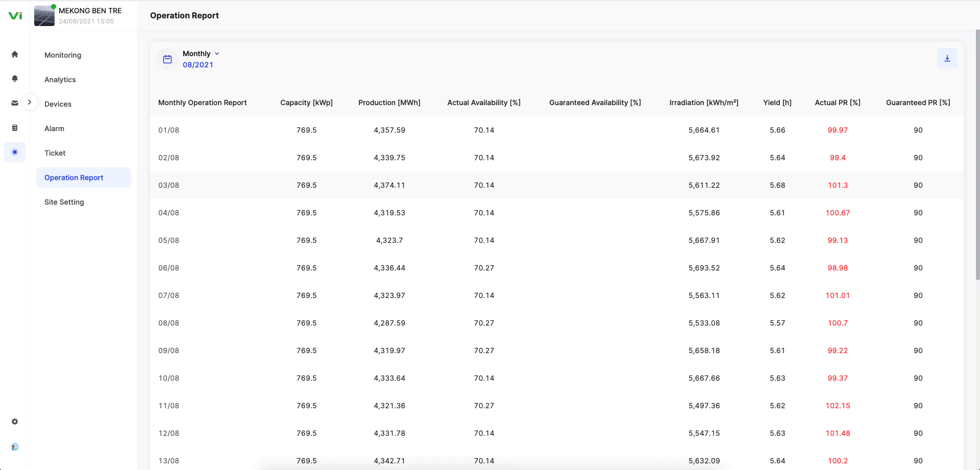
Task: Toggle the sidebar collapse chevron
Action: (x=30, y=102)
